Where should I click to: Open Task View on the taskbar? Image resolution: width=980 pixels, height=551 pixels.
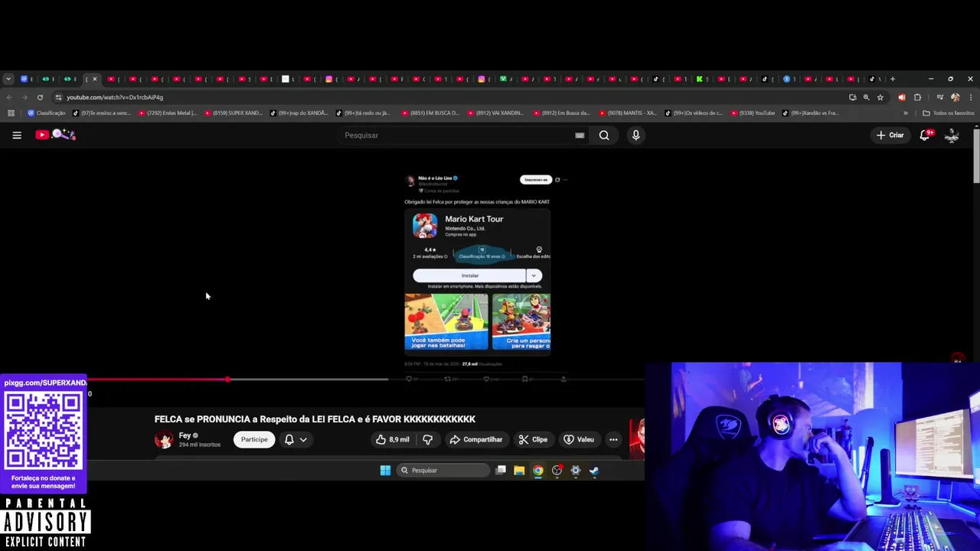(501, 471)
